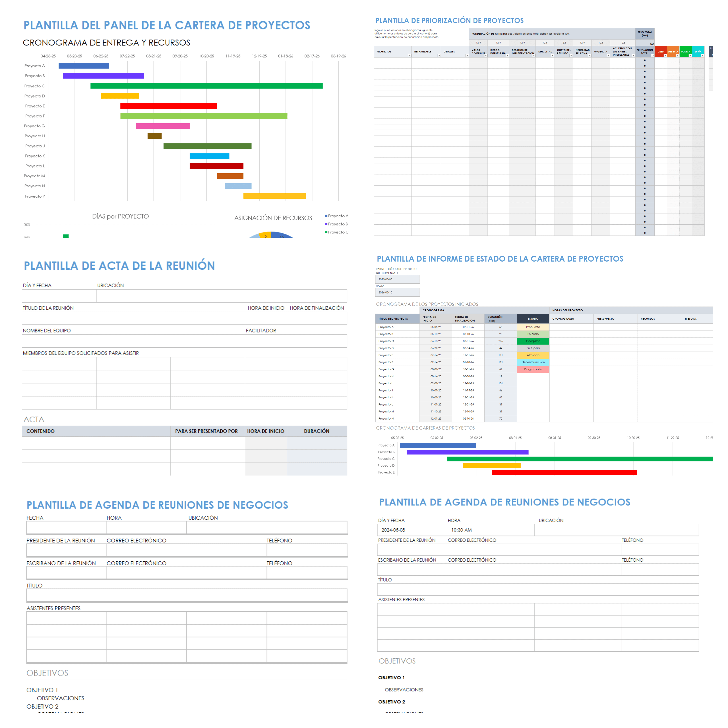Click the 'En curso' status cell for Proyecto B

click(x=533, y=334)
